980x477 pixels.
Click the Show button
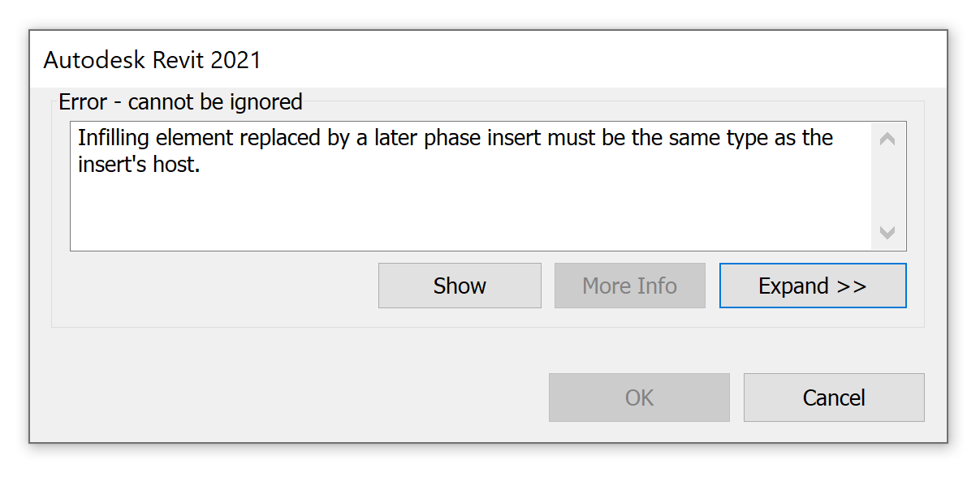[460, 286]
